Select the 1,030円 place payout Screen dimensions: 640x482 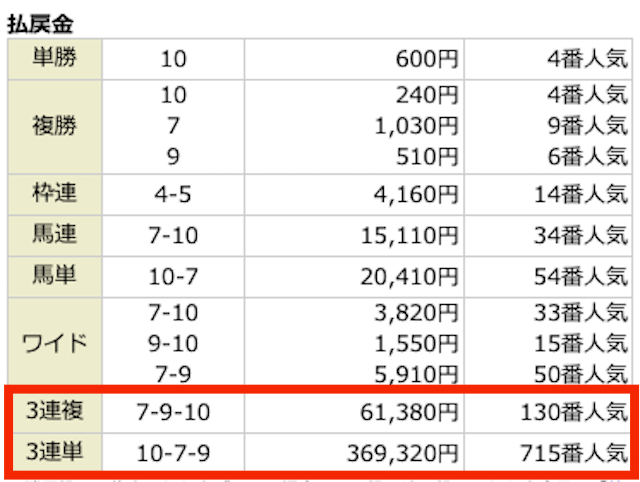coord(416,126)
